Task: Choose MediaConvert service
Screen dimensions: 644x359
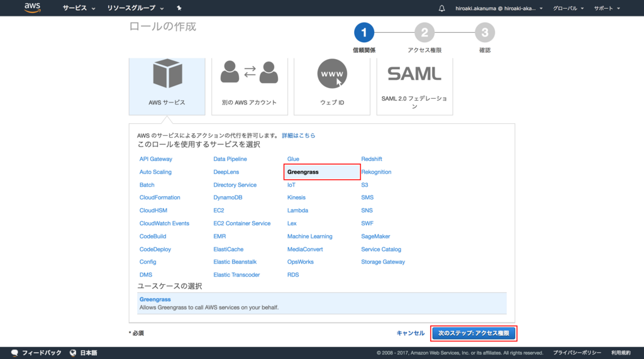Action: [305, 250]
